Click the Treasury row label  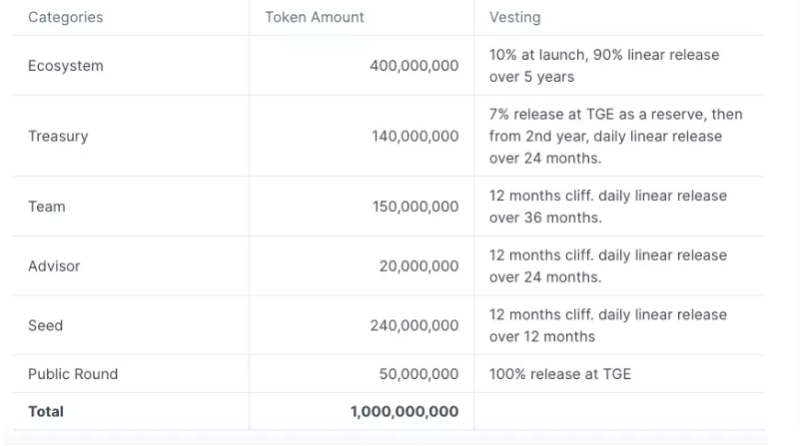coord(58,136)
